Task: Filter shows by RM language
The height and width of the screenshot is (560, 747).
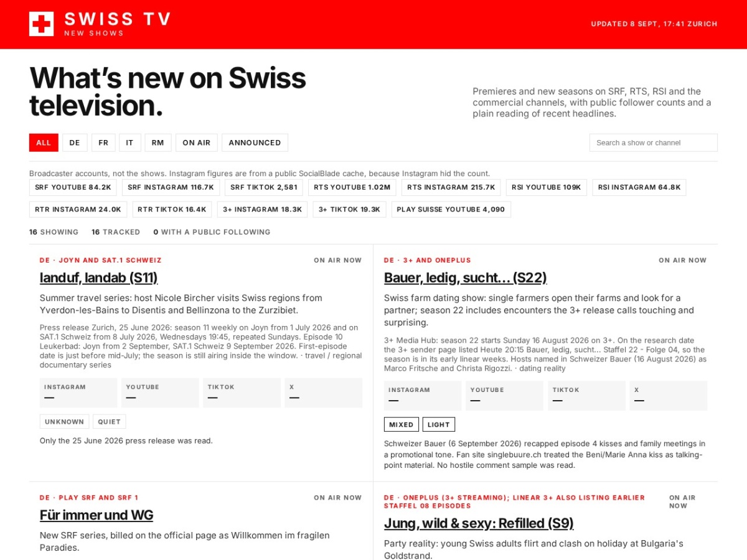Action: click(158, 142)
